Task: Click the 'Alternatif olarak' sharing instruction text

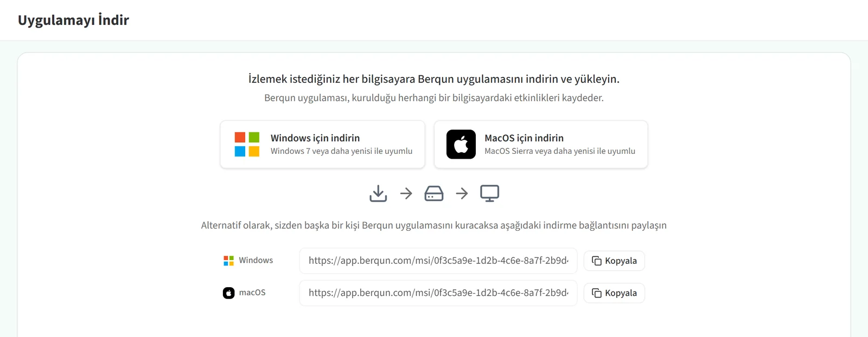Action: [x=434, y=225]
